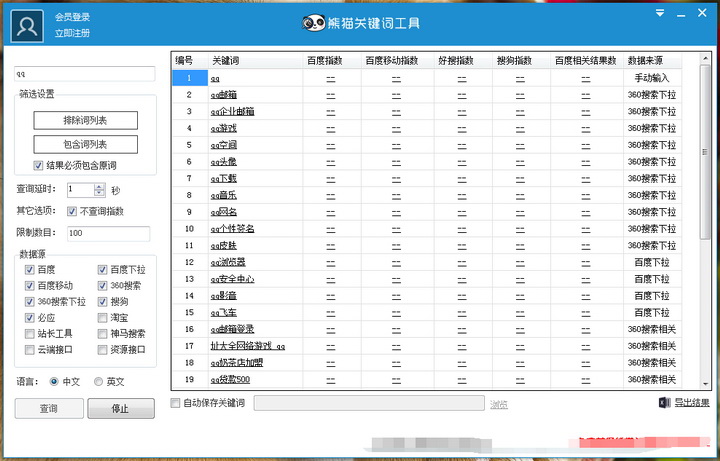Open keyword qq个性签名 in row 10

(x=232, y=229)
